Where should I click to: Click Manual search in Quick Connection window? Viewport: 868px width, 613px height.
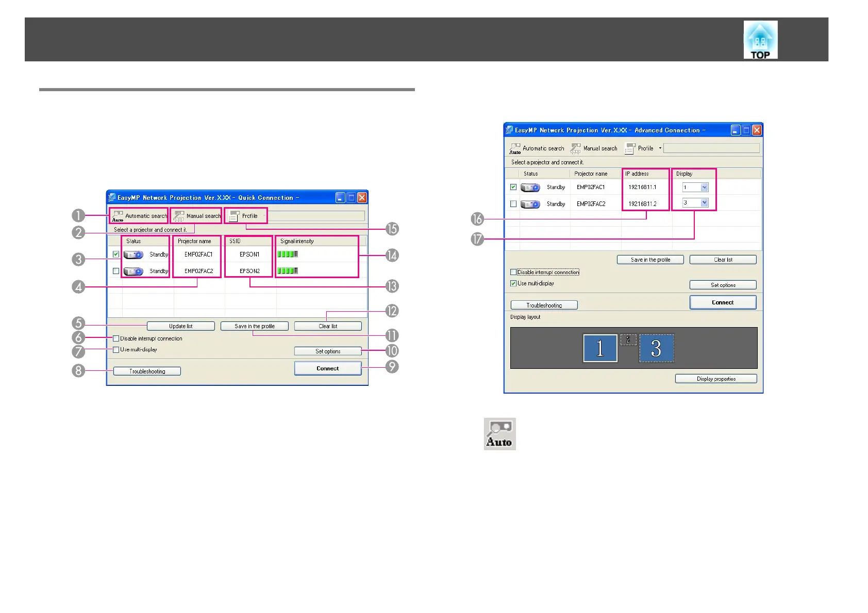pyautogui.click(x=196, y=216)
